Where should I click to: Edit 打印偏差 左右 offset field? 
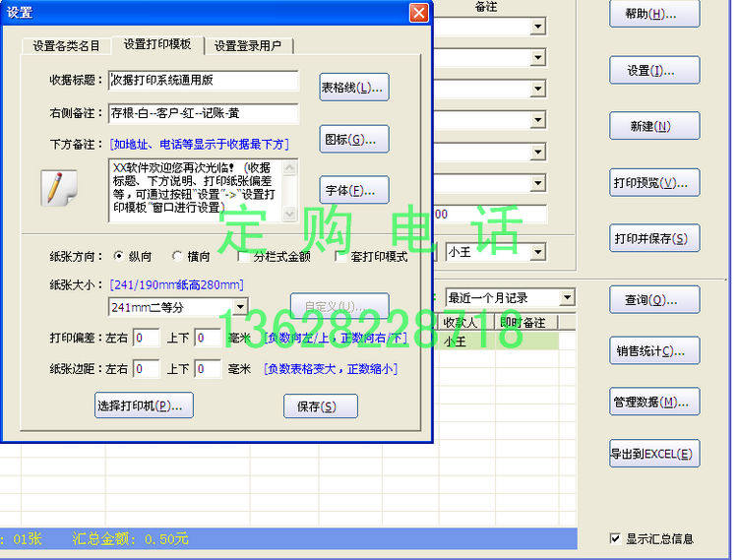click(x=147, y=338)
